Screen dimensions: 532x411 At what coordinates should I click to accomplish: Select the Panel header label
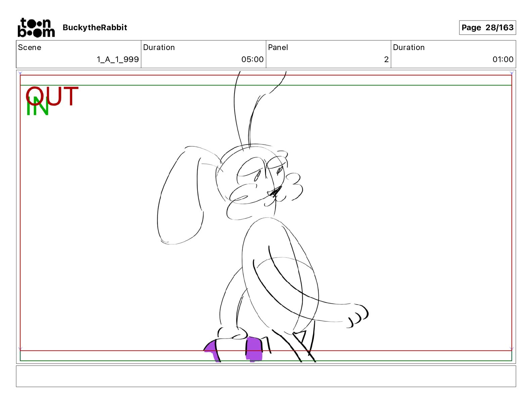pyautogui.click(x=278, y=47)
